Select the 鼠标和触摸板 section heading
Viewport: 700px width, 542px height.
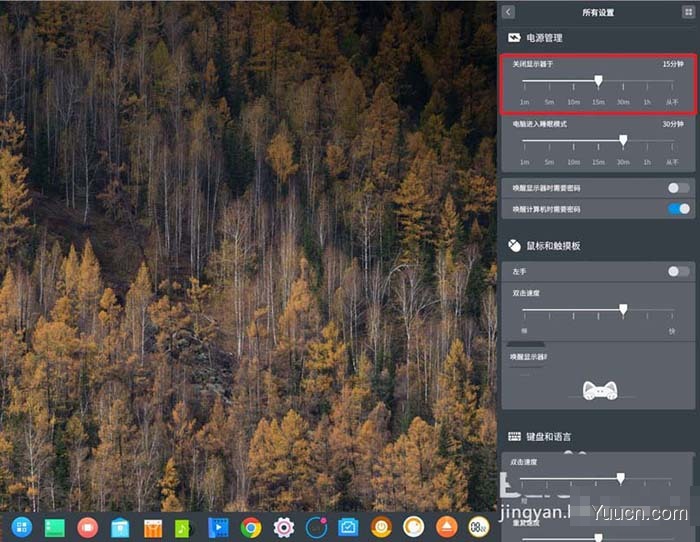553,246
